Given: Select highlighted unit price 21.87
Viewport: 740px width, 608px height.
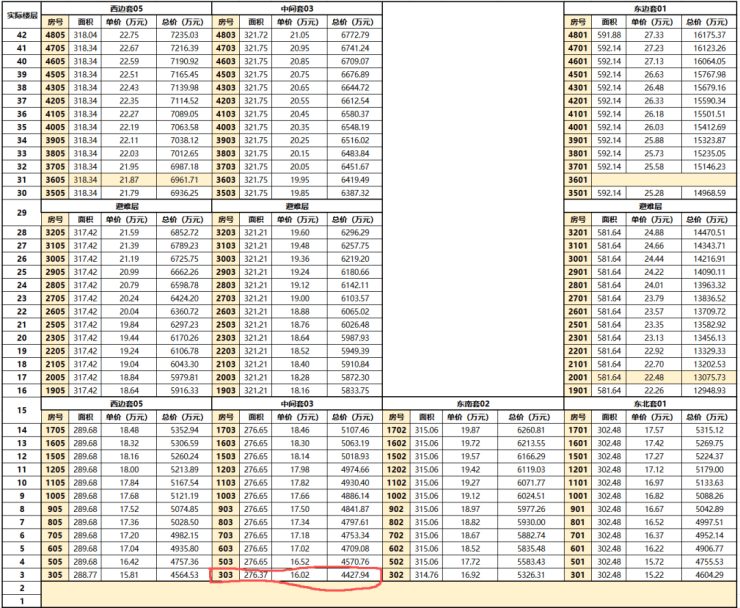Looking at the screenshot, I should pos(129,180).
